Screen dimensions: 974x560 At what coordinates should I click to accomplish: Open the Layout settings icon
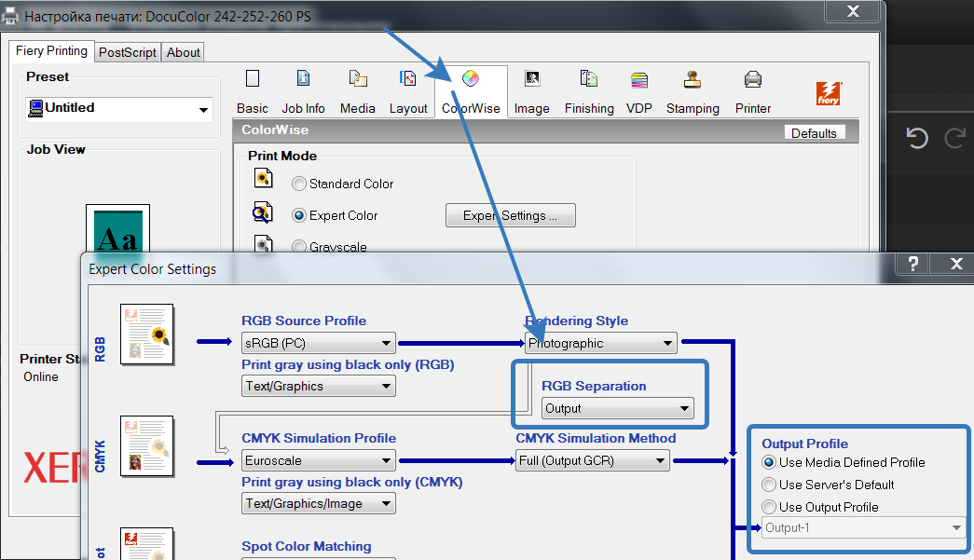[x=408, y=79]
